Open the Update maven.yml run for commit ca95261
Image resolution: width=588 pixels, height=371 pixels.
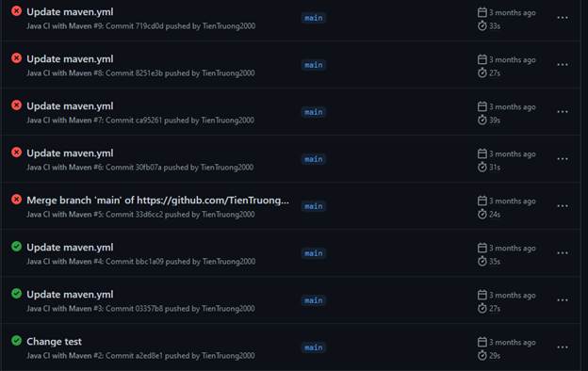[70, 106]
